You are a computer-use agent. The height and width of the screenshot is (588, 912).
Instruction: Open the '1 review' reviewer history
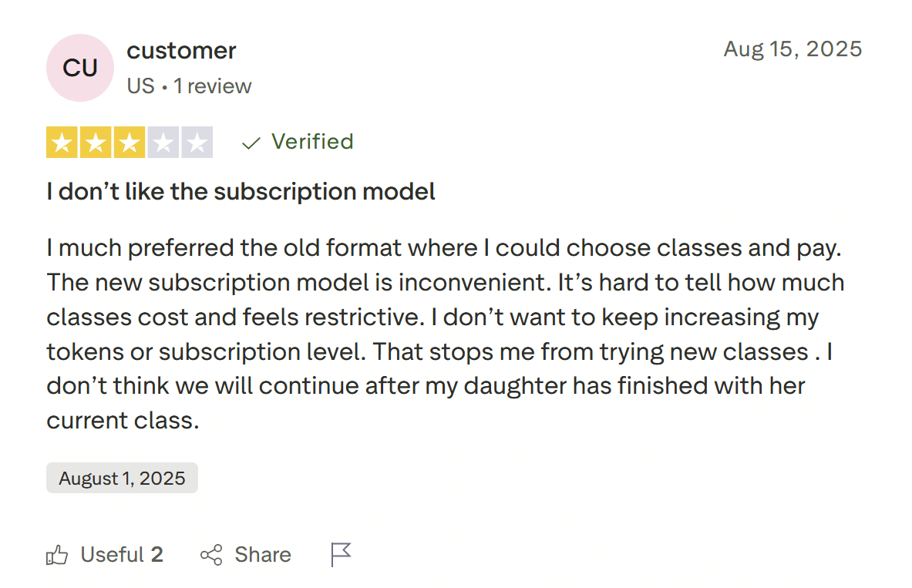214,86
